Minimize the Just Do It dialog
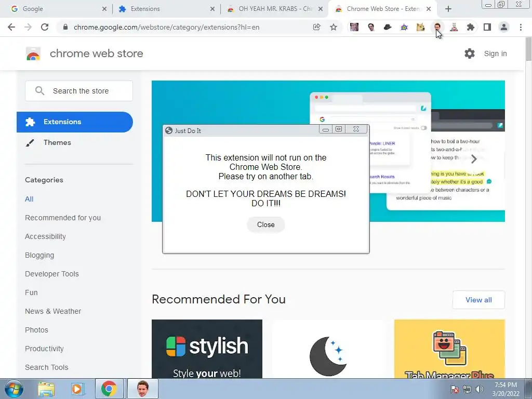The height and width of the screenshot is (399, 532). (325, 129)
